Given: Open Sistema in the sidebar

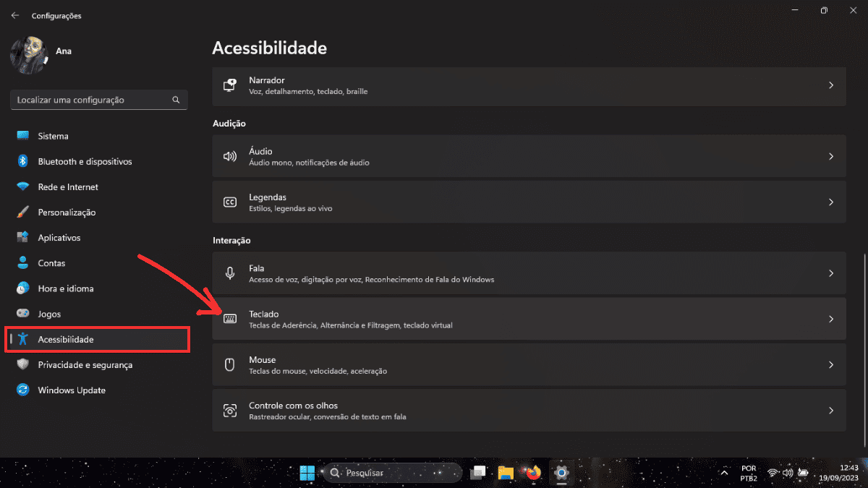Looking at the screenshot, I should [54, 136].
